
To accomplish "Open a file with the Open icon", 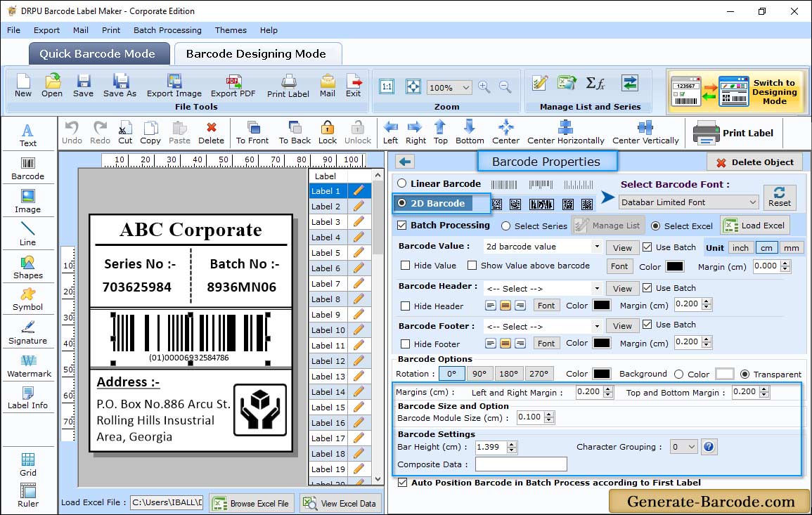I will pos(52,85).
